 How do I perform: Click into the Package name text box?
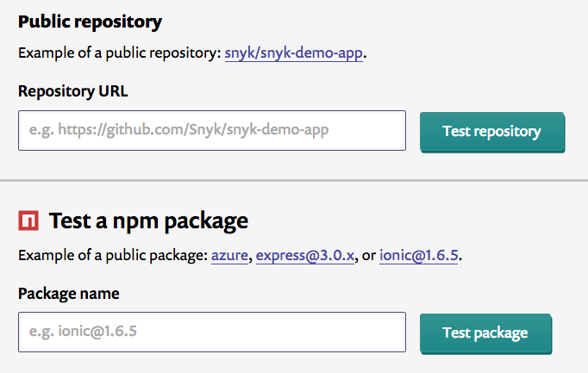(x=211, y=332)
